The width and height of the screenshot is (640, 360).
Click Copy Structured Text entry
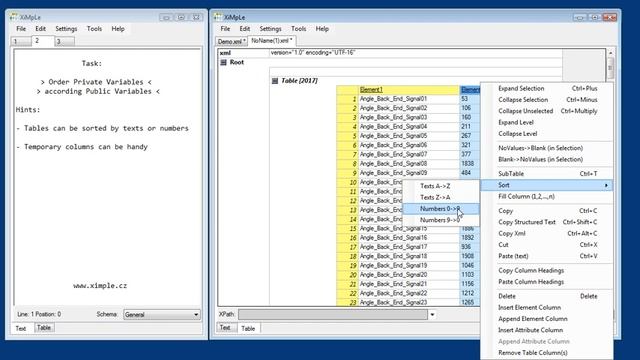pyautogui.click(x=547, y=222)
